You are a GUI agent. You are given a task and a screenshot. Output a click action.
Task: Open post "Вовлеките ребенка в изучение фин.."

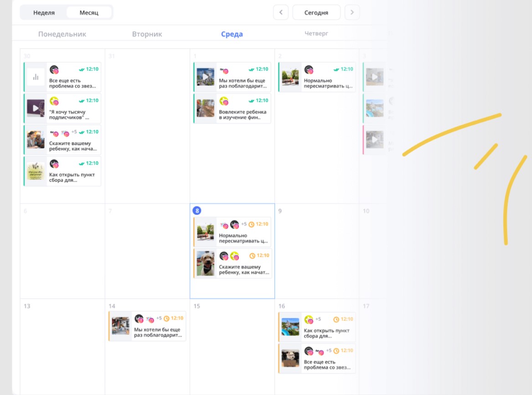point(232,108)
